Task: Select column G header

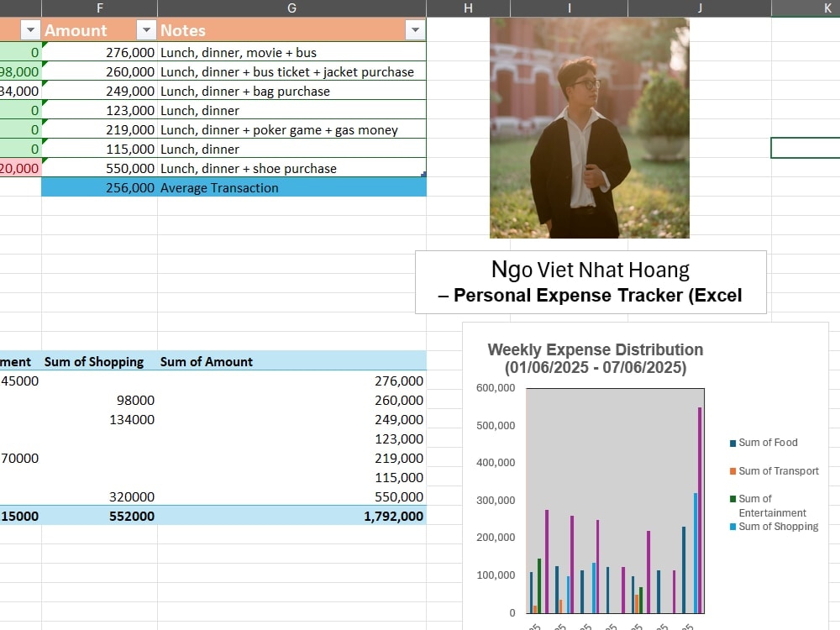Action: click(x=292, y=8)
